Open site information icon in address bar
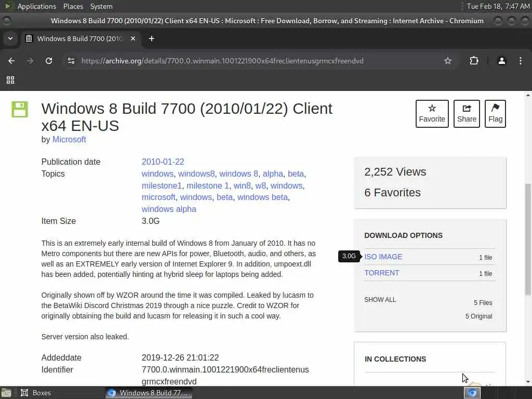Image resolution: width=532 pixels, height=399 pixels. 71,61
